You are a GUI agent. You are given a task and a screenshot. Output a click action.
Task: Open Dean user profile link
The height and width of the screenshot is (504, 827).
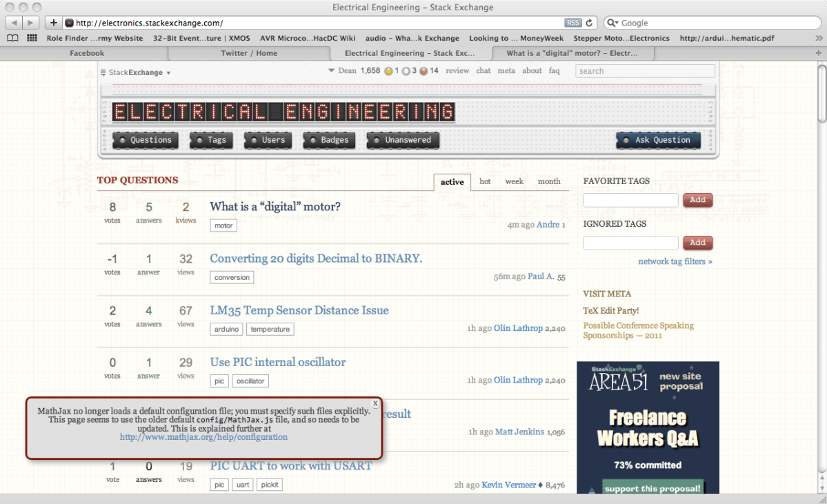pos(347,70)
